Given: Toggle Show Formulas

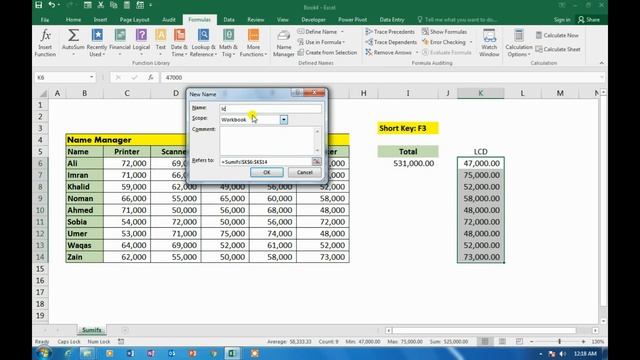Looking at the screenshot, I should [x=444, y=31].
